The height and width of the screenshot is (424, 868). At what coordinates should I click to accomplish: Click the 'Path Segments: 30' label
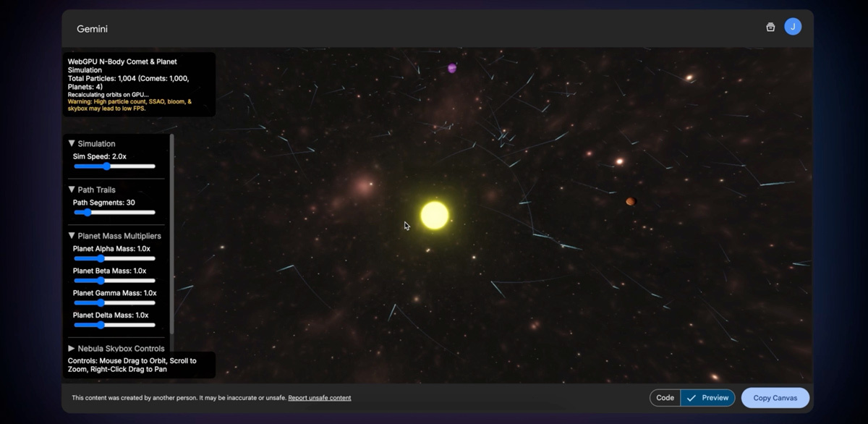pos(104,203)
